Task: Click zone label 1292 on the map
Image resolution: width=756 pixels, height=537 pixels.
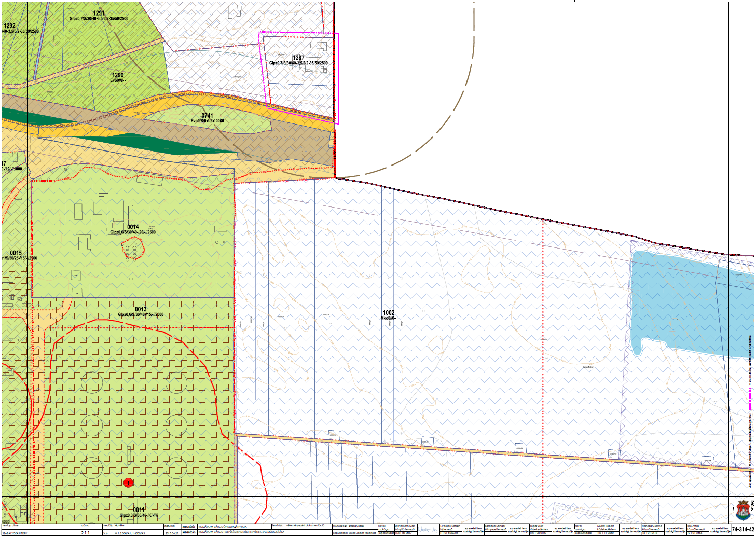Action: [9, 25]
